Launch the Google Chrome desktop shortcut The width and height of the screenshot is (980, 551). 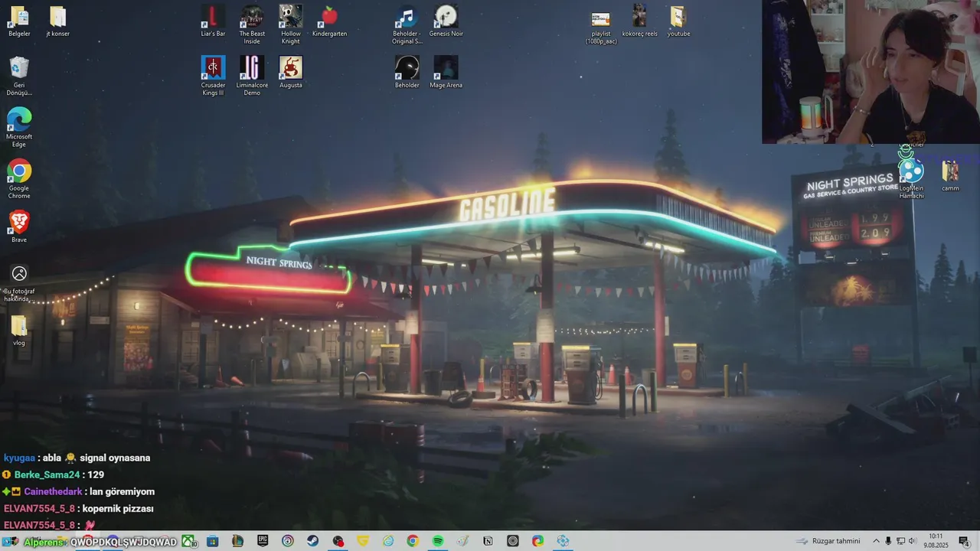pos(19,179)
